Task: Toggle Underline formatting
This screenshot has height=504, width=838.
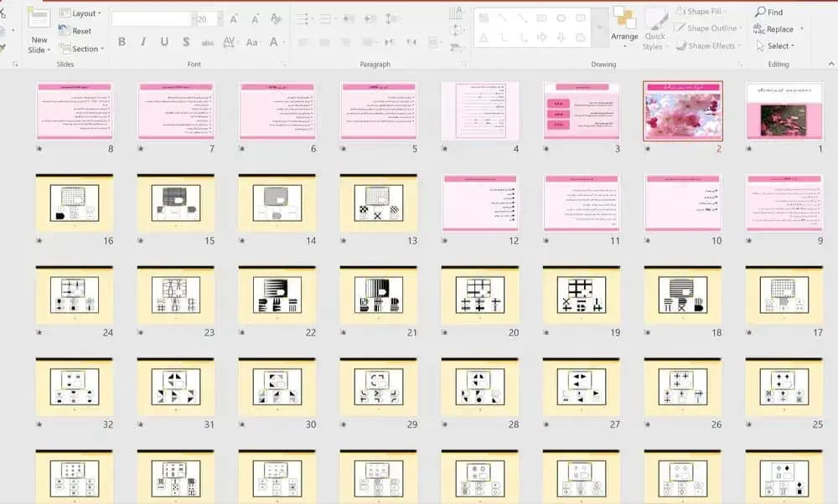Action: click(x=164, y=42)
